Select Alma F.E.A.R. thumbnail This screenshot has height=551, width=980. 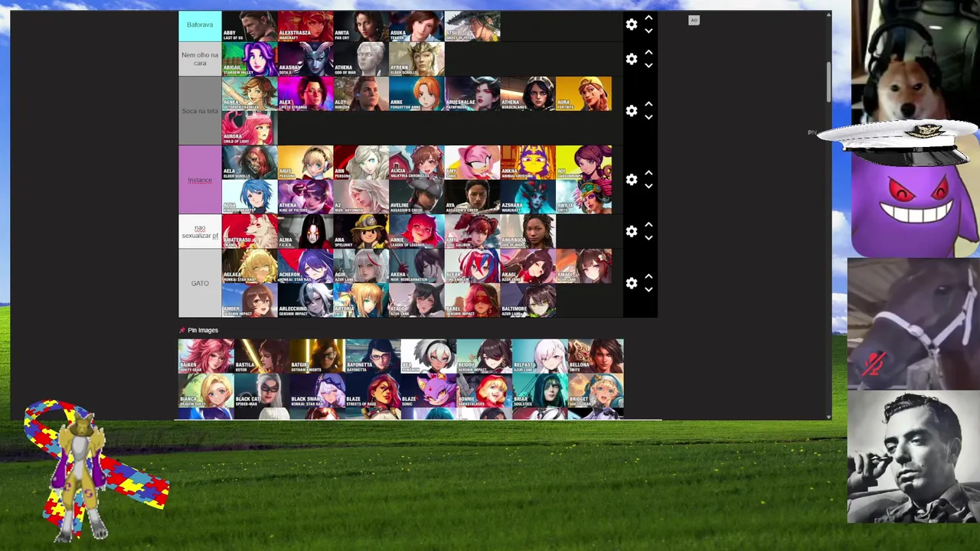305,231
